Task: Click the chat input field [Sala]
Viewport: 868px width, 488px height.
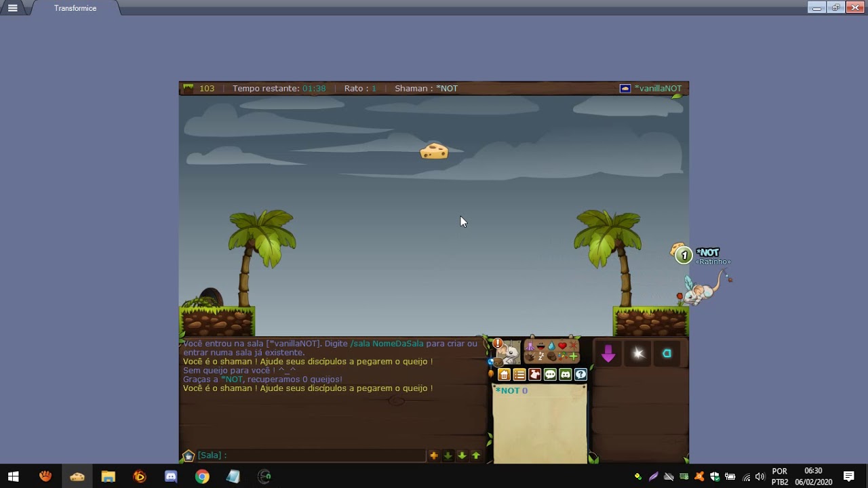Action: click(312, 455)
